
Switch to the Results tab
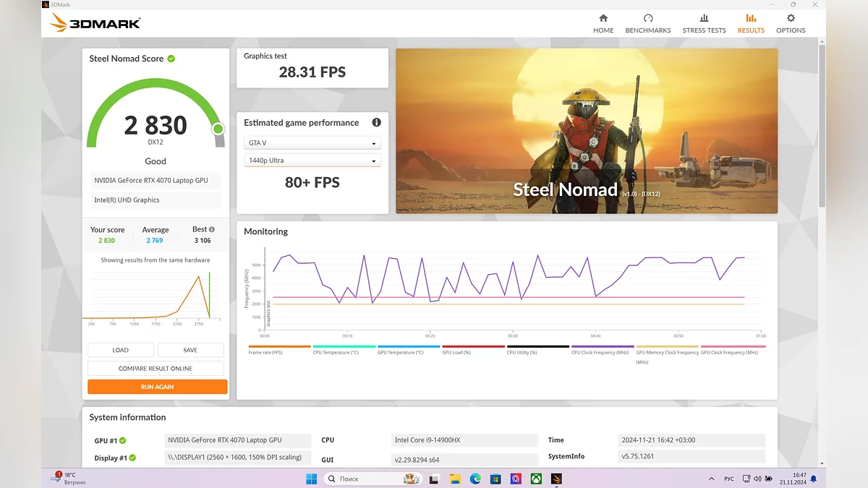751,23
